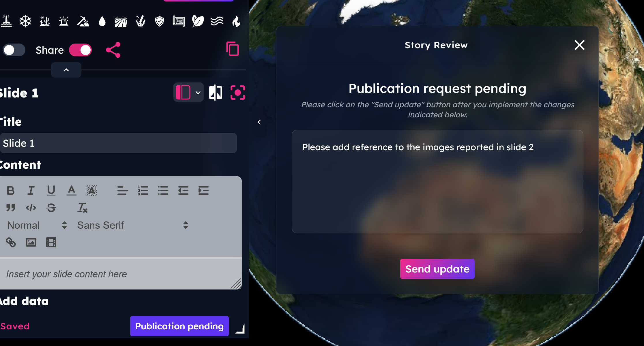Open the text color picker

(x=71, y=191)
